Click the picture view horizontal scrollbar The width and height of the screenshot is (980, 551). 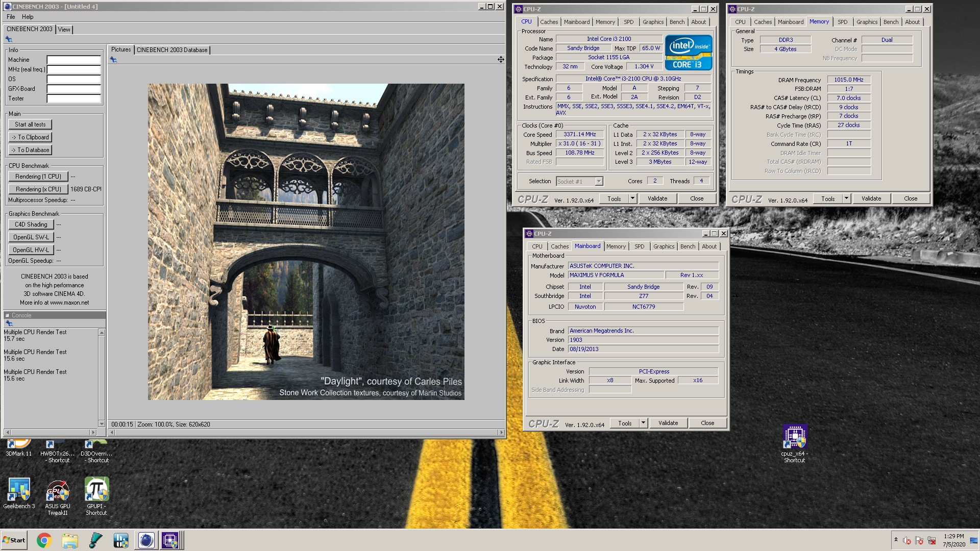point(306,433)
